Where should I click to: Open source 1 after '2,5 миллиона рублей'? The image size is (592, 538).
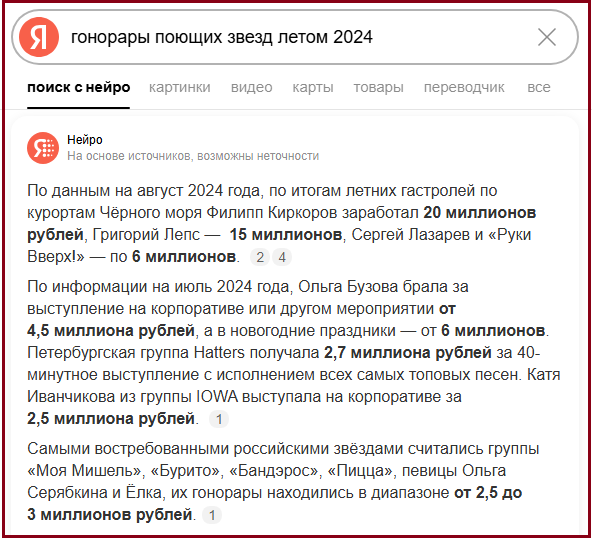tap(219, 419)
